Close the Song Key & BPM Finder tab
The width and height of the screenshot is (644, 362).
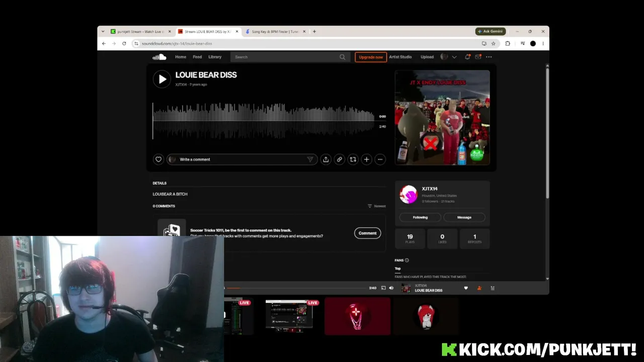point(304,31)
